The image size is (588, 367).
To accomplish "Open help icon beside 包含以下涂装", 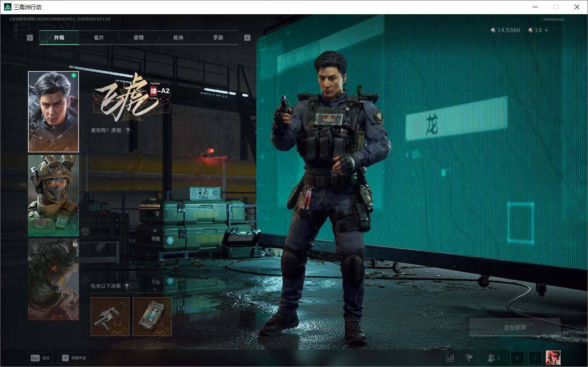I will [x=127, y=286].
